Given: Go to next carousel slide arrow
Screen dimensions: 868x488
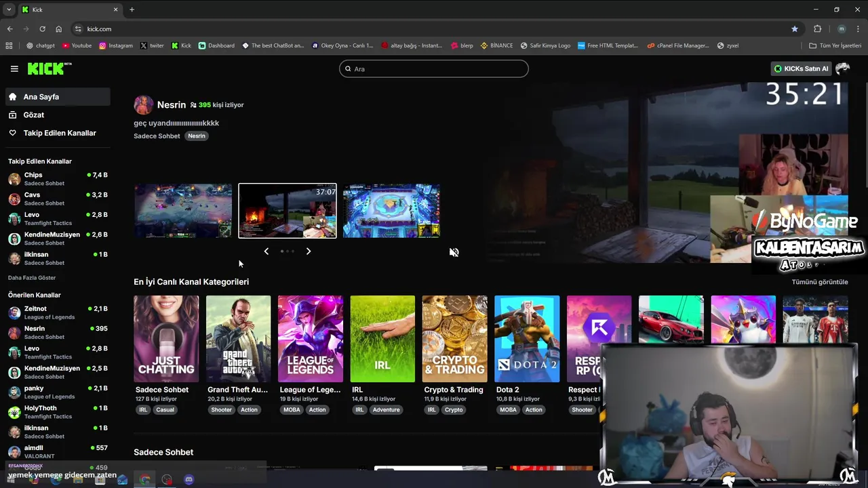Looking at the screenshot, I should tap(309, 251).
